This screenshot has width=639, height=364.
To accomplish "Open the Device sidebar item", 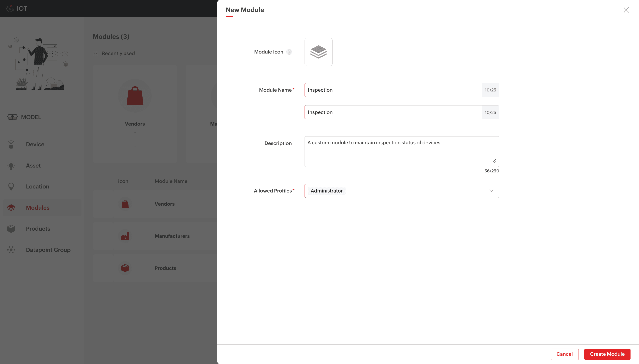I will pos(35,144).
